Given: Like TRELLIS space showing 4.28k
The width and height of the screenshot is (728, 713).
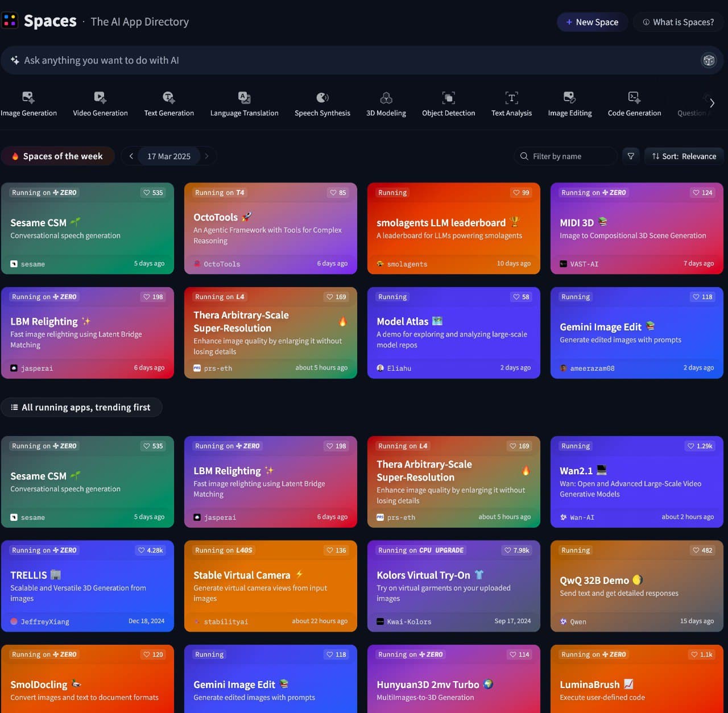Looking at the screenshot, I should point(150,550).
